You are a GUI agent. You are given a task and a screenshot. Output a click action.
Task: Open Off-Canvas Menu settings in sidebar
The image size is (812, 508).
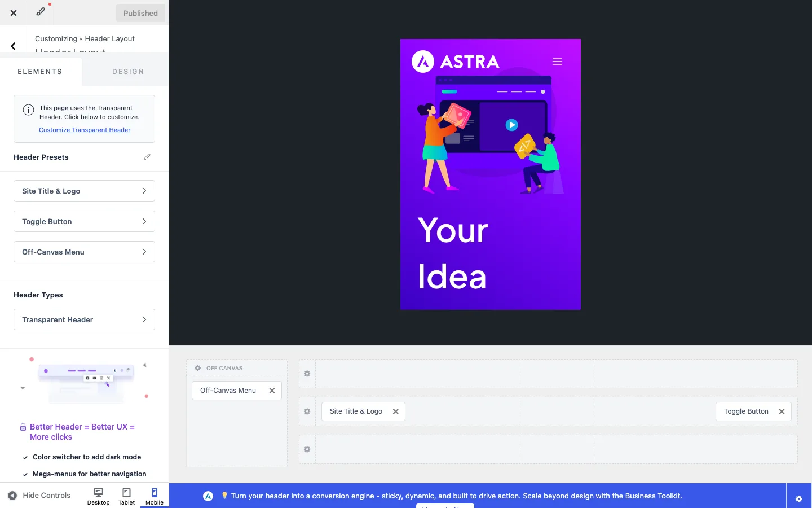(x=84, y=252)
